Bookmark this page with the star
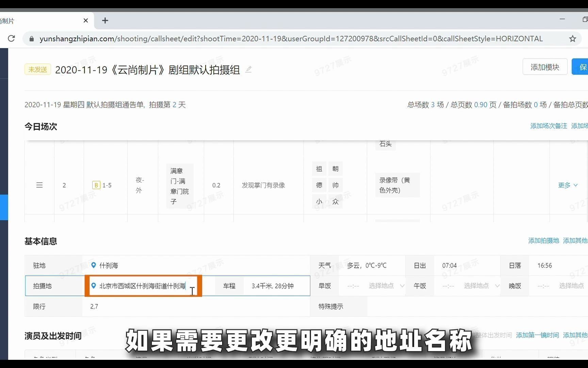The width and height of the screenshot is (588, 368). click(x=573, y=39)
